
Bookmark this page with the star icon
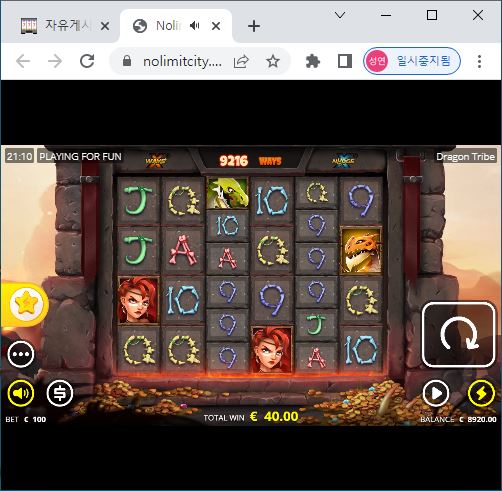pos(273,61)
